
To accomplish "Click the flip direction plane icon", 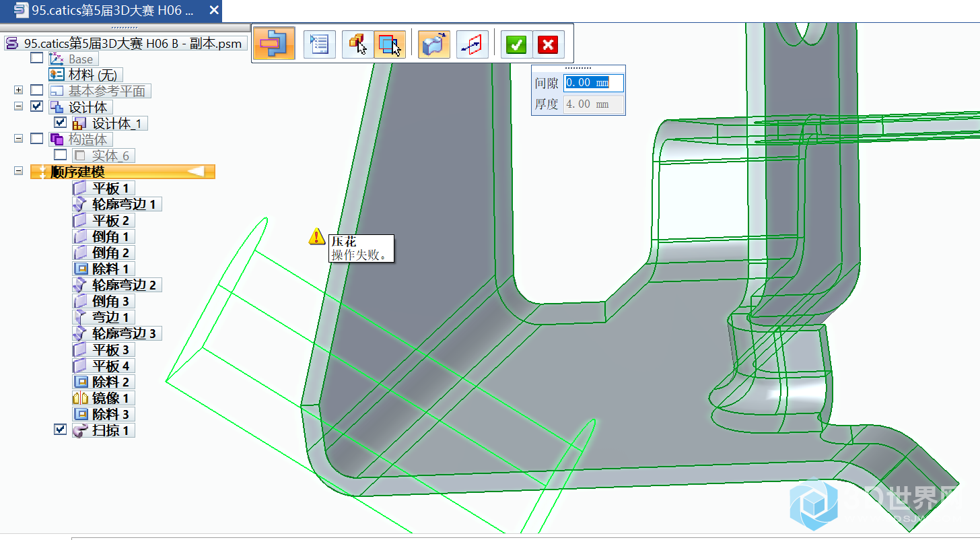I will click(x=472, y=44).
